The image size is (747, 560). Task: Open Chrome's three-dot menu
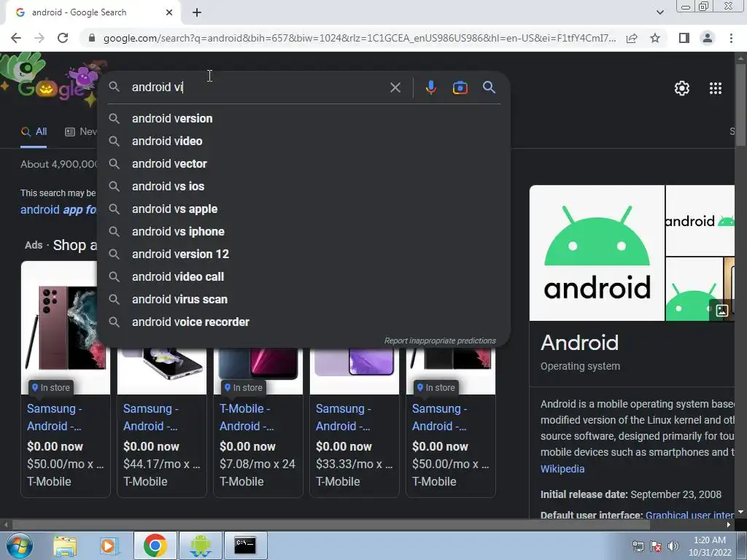pos(731,38)
